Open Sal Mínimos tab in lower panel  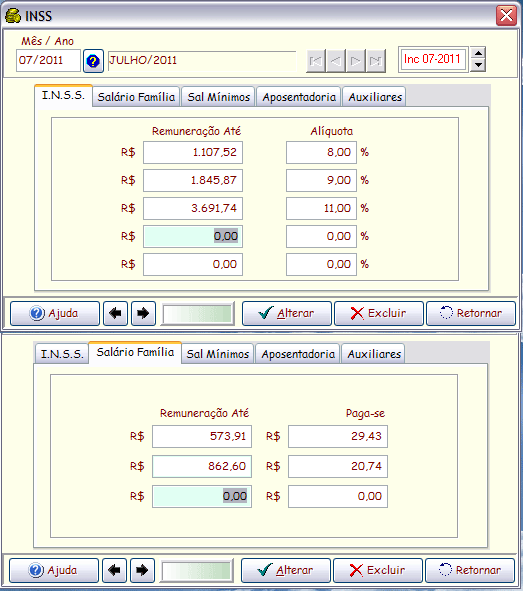point(218,354)
